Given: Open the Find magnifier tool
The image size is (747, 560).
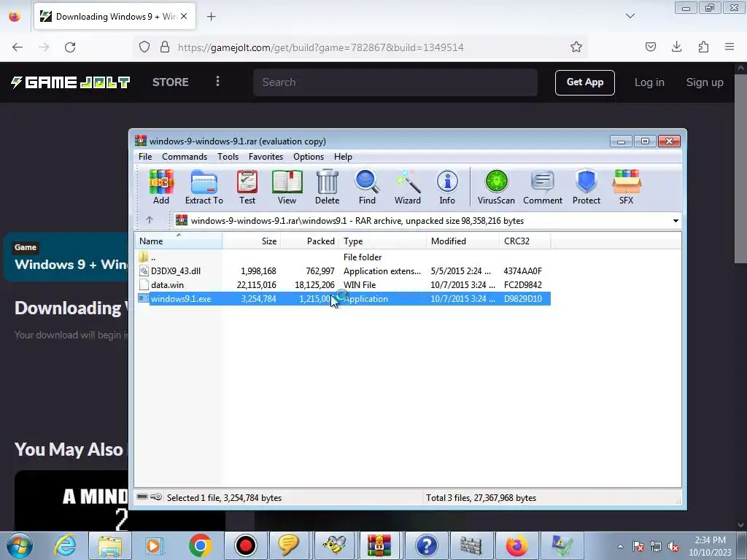Looking at the screenshot, I should [x=367, y=187].
